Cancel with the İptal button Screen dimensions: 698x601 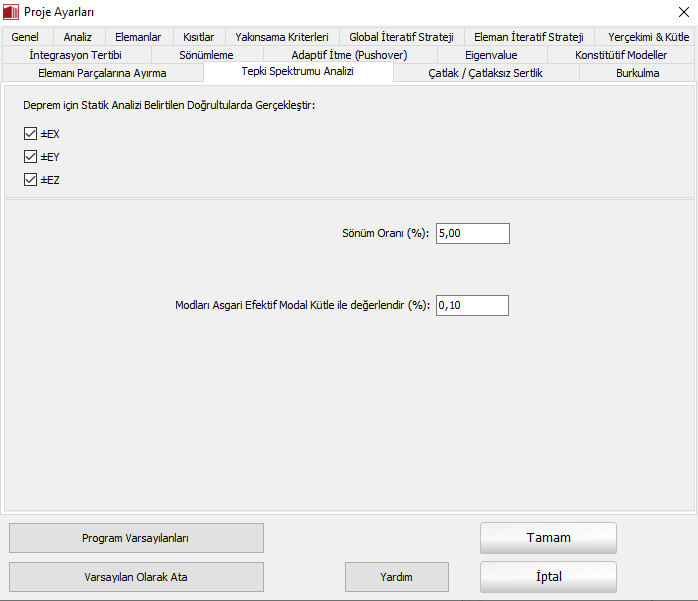pos(548,577)
